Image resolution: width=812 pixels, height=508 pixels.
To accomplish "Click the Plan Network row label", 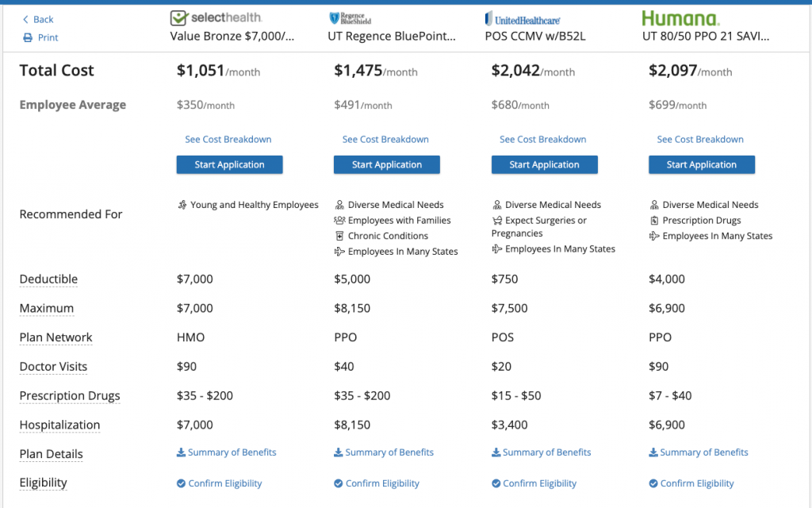I will (56, 337).
